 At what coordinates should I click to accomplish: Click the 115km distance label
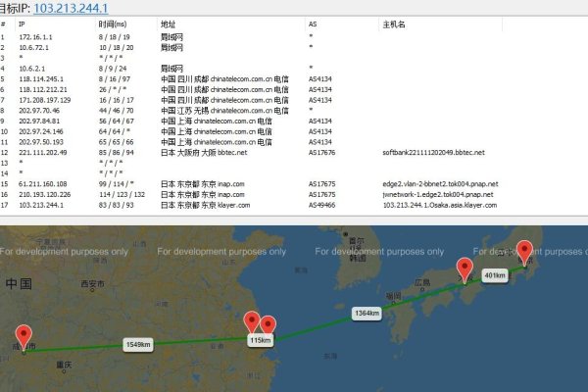click(261, 340)
